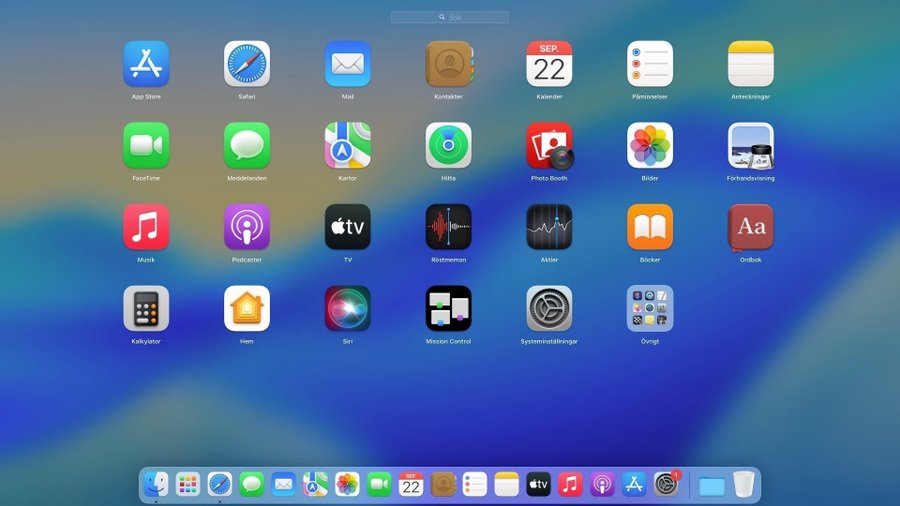Image resolution: width=900 pixels, height=506 pixels.
Task: Open Ordbok dictionary app
Action: 751,227
